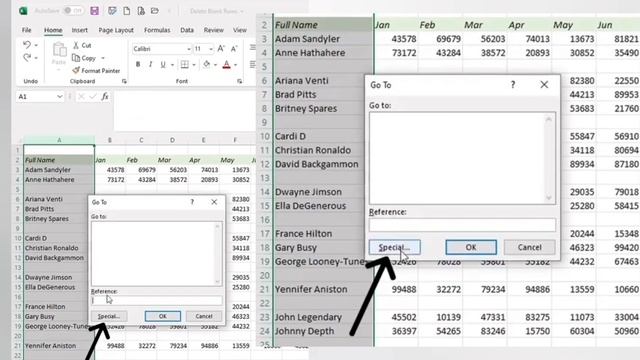Click the scrollbar in small Go To list

[218, 254]
